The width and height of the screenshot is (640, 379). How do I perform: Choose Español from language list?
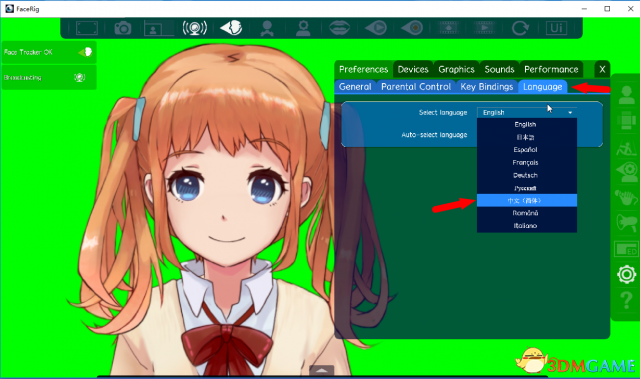click(527, 150)
